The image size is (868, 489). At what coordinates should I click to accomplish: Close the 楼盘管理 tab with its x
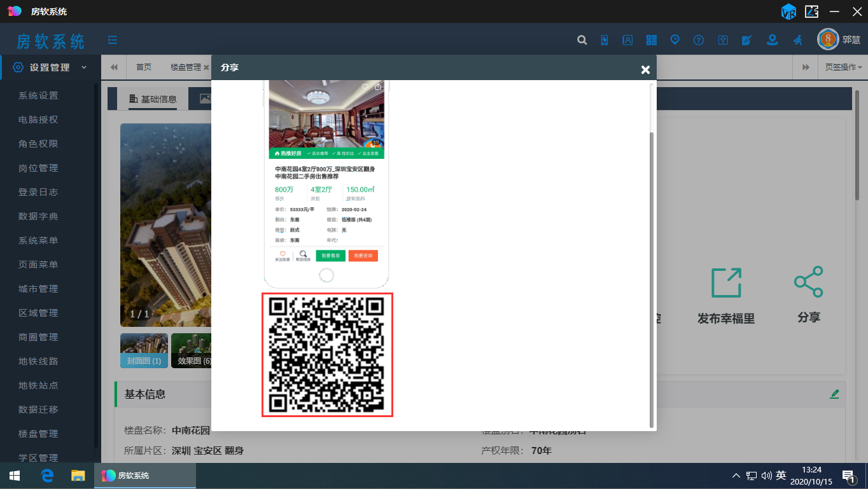pos(206,67)
